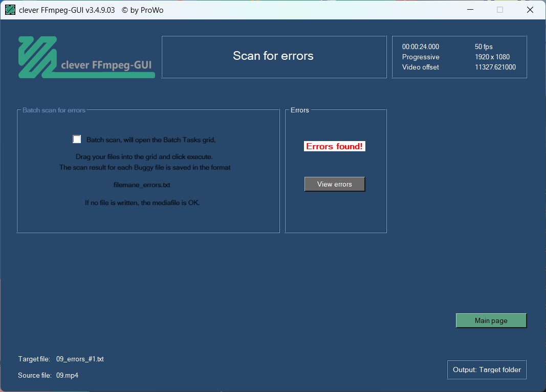Click the 00:00:24.000 duration value
The height and width of the screenshot is (392, 546).
tap(420, 47)
